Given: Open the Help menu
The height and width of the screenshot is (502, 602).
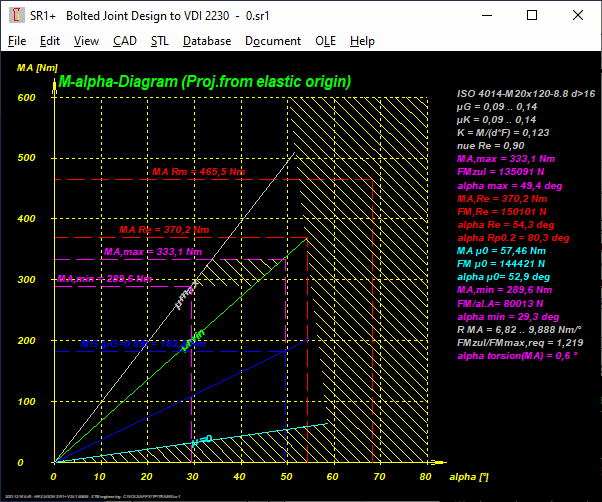Looking at the screenshot, I should 362,41.
